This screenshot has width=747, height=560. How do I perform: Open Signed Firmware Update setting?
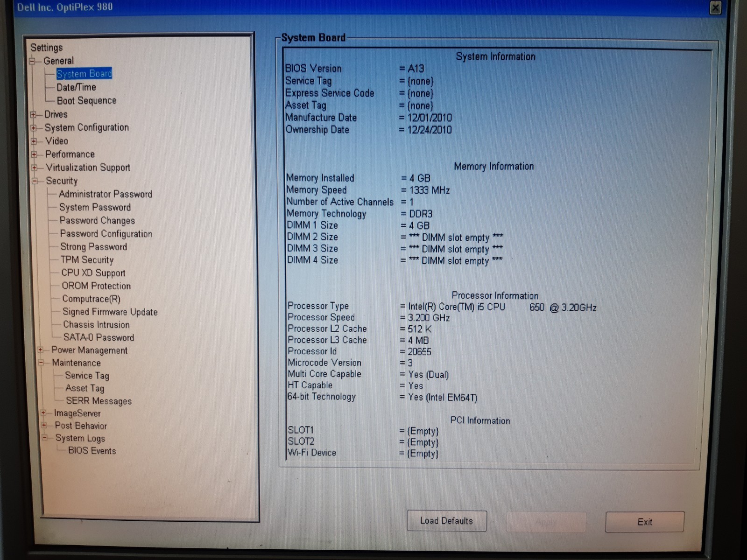(110, 312)
